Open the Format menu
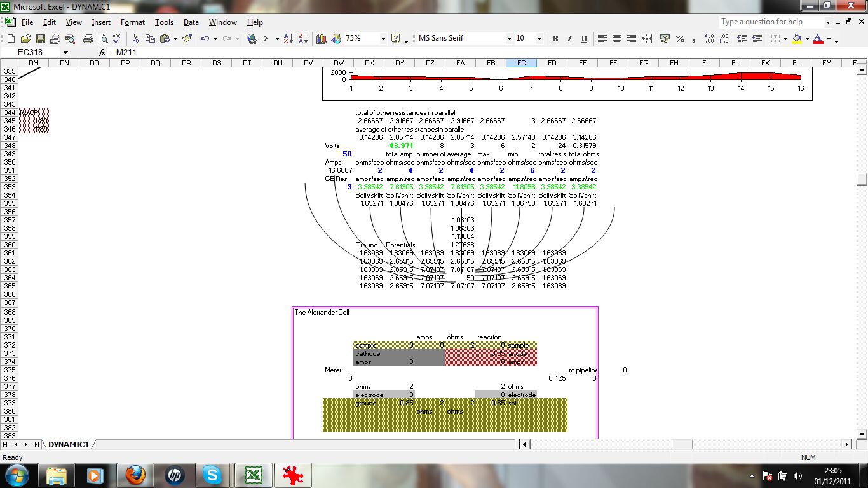 coord(133,22)
